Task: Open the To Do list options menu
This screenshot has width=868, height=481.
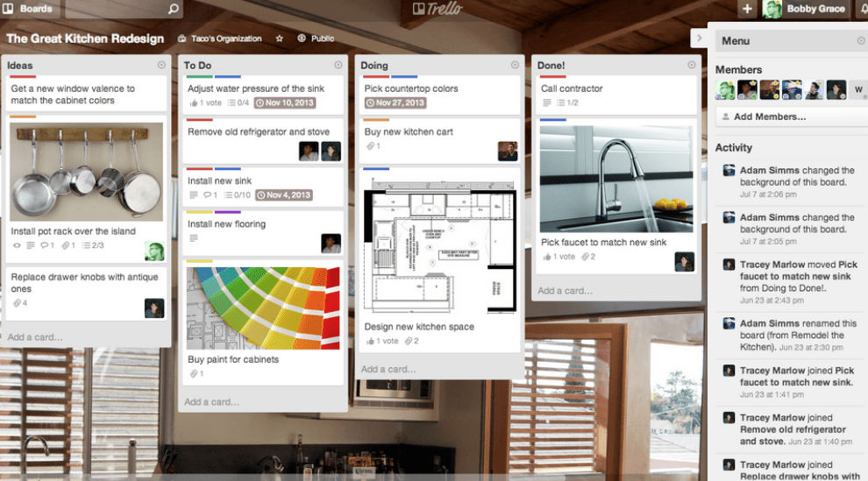Action: [x=338, y=65]
